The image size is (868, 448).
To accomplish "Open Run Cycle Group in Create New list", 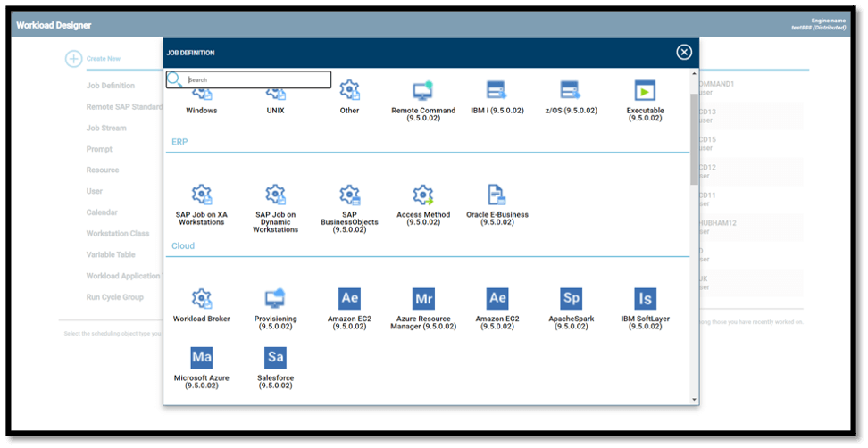I will [x=114, y=297].
